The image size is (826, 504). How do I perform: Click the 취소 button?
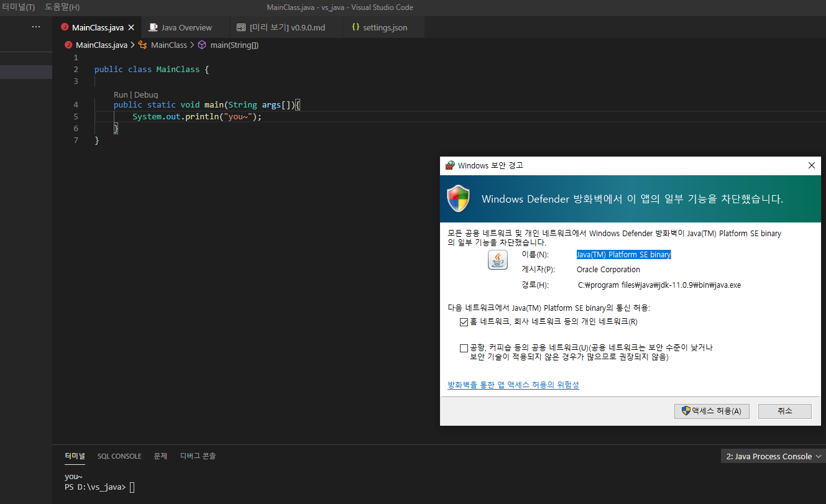(x=785, y=411)
